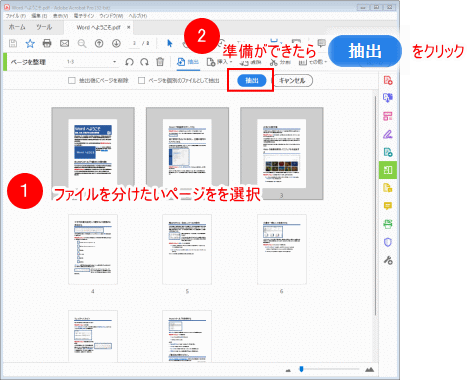Image resolution: width=467 pixels, height=380 pixels.
Task: Open the Protect shield sidebar icon
Action: pyautogui.click(x=388, y=242)
